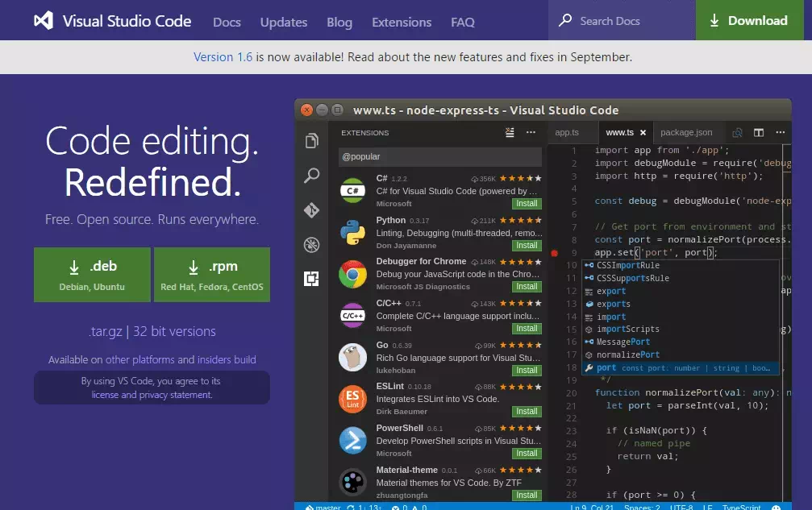Open the Debug icon in activity bar
The image size is (812, 510).
(x=312, y=245)
